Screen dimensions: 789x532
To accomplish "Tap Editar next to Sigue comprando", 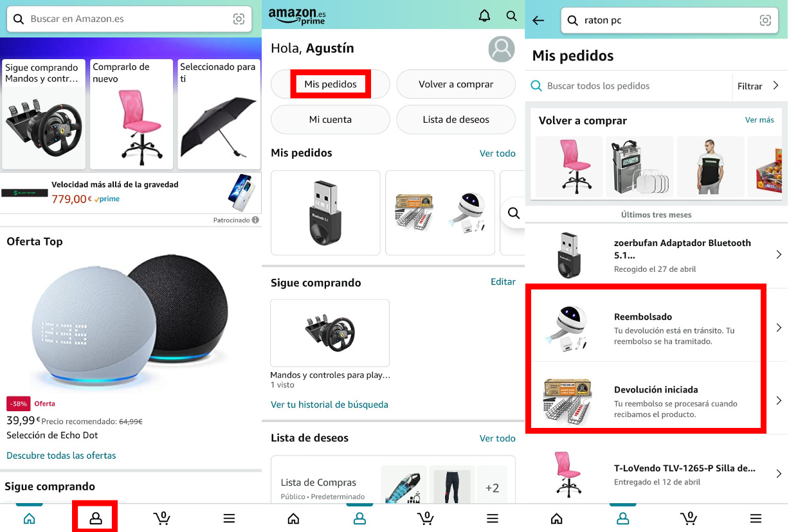I will click(503, 281).
